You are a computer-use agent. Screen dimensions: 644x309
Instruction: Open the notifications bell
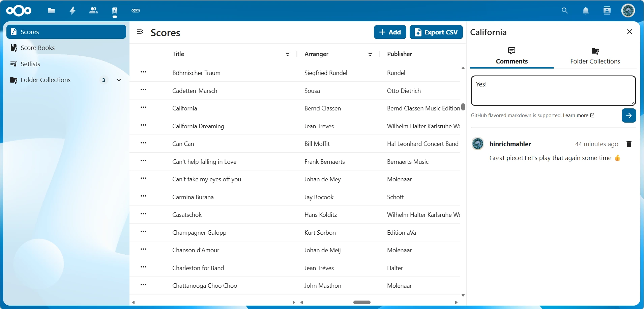586,10
